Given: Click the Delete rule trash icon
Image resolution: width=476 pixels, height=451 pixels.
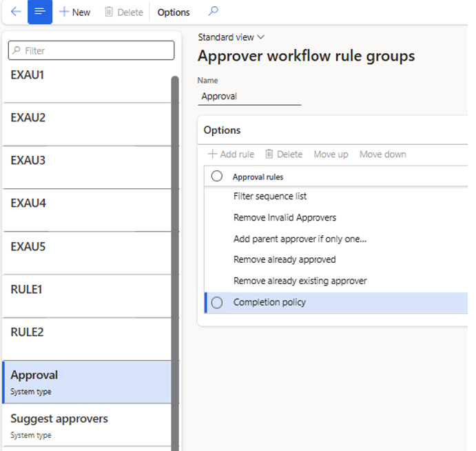Looking at the screenshot, I should click(x=270, y=154).
